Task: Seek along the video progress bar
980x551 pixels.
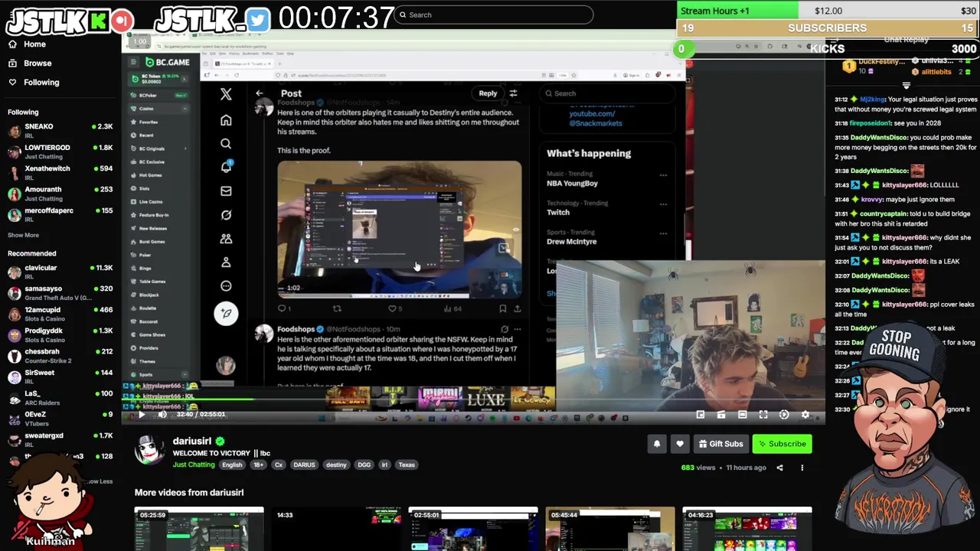Action: click(473, 399)
